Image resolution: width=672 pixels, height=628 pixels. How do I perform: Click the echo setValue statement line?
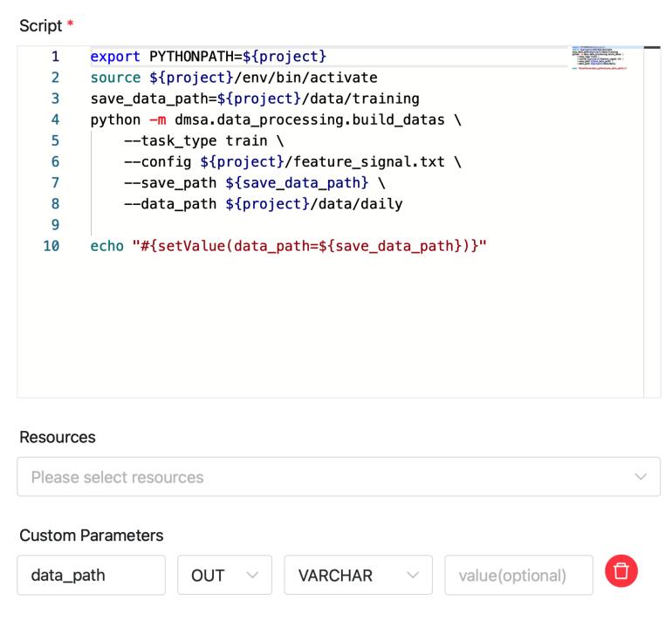(288, 246)
